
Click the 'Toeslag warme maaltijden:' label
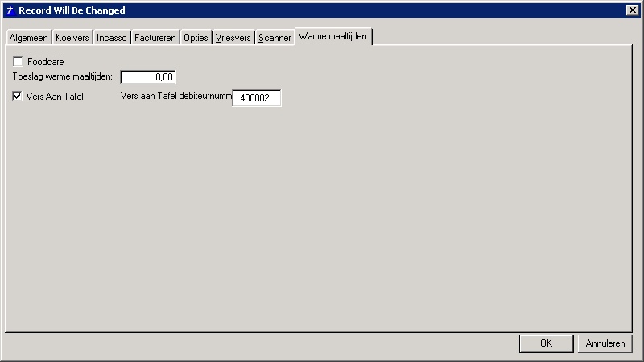point(63,76)
